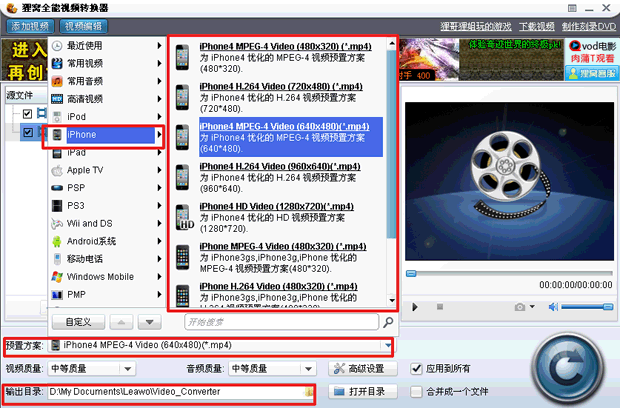Open the 预置方案 dropdown arrow

point(388,346)
